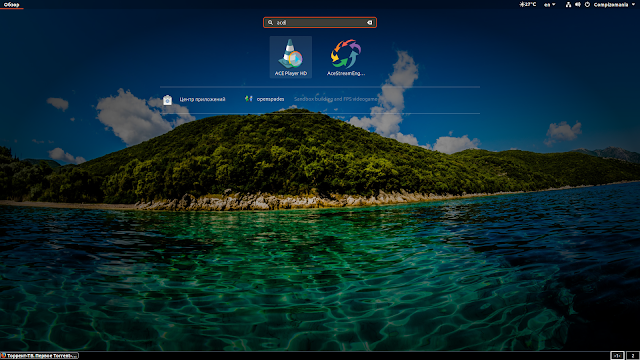640x360 pixels.
Task: Open the network connection indicator
Action: point(568,4)
